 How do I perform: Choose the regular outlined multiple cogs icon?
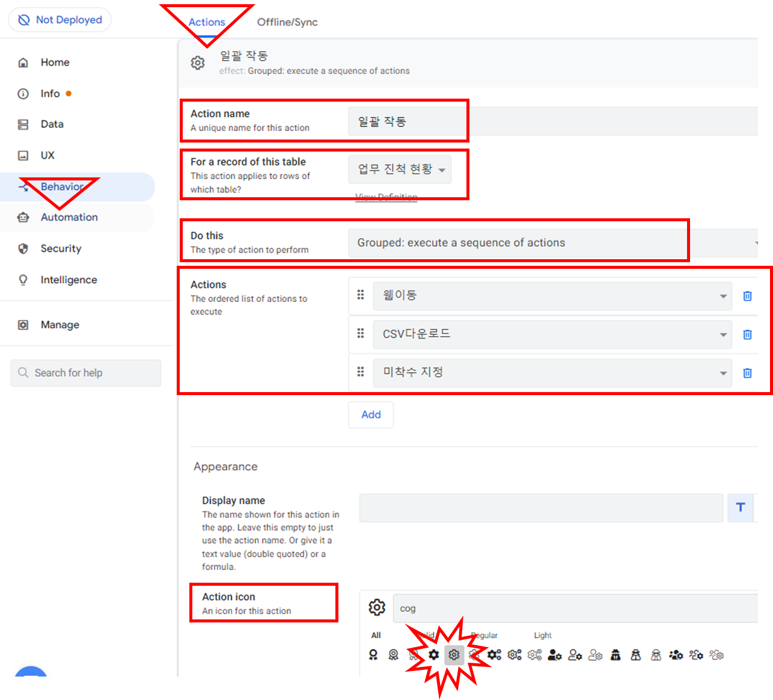click(x=515, y=655)
